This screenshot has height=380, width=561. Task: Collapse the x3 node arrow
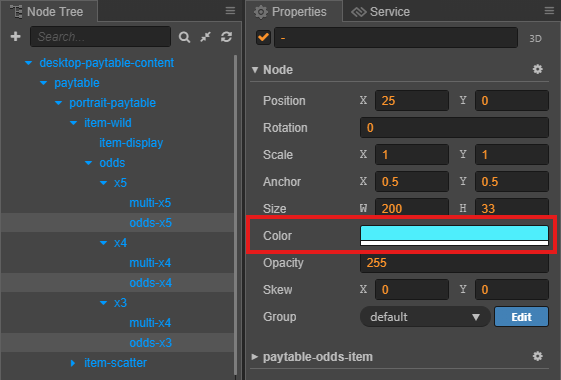click(x=103, y=303)
